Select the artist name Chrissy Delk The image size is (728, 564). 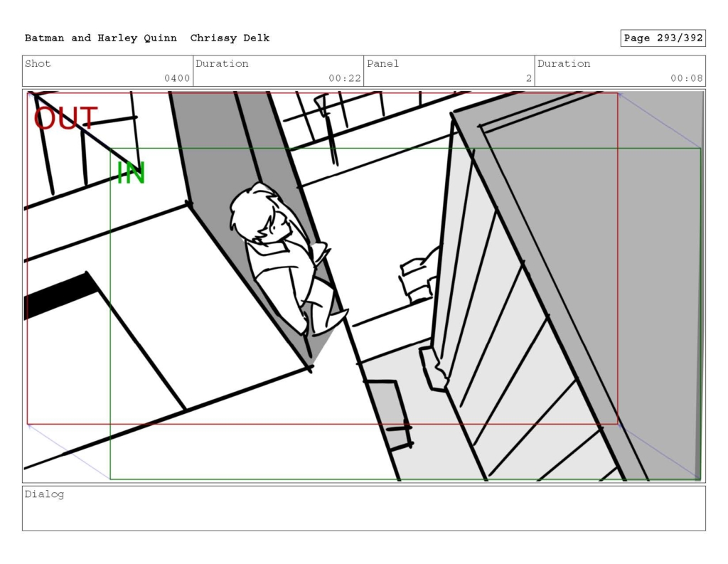coord(230,38)
